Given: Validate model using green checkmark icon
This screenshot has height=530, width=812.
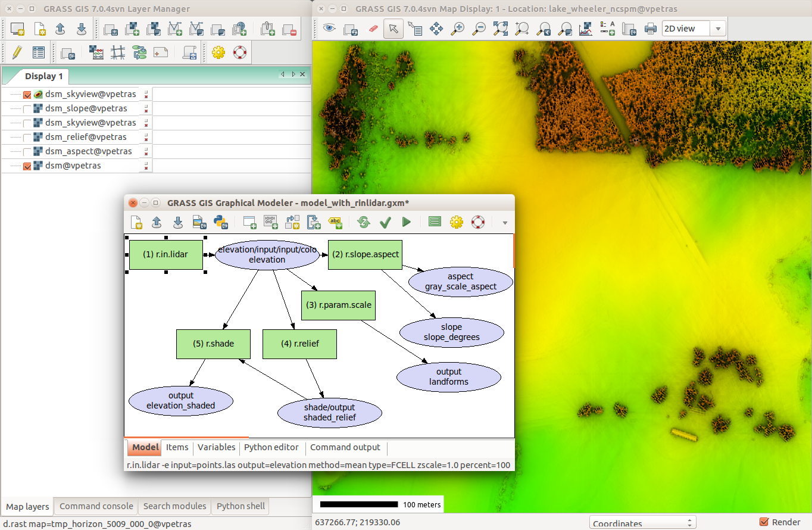Looking at the screenshot, I should [385, 222].
